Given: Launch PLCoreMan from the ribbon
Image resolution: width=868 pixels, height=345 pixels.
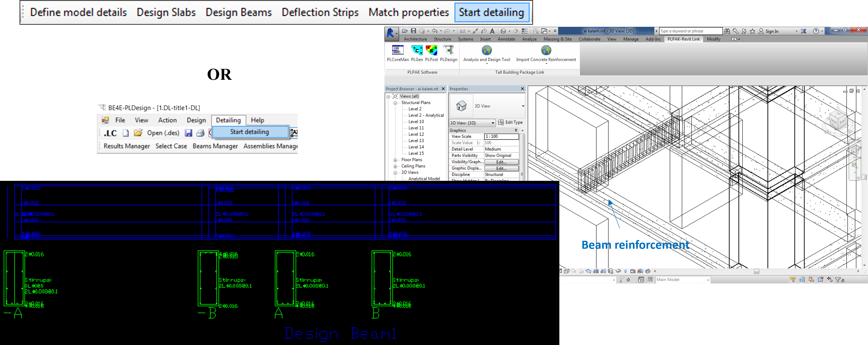Looking at the screenshot, I should pos(398,54).
